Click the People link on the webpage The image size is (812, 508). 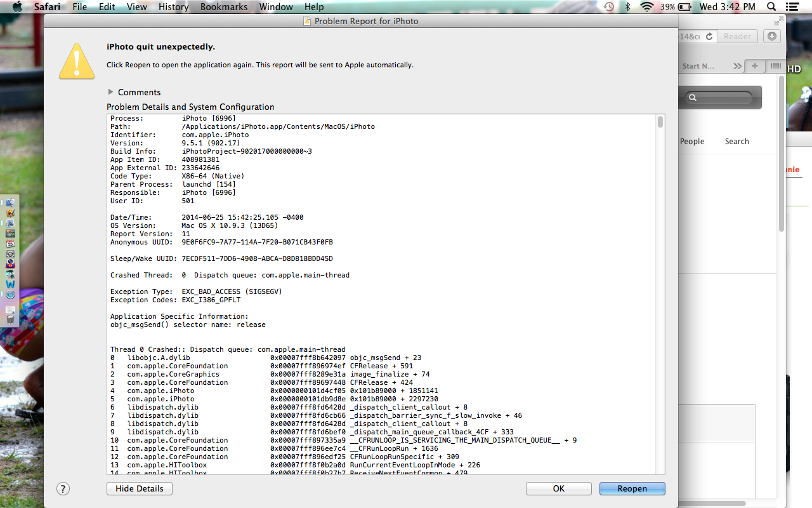pyautogui.click(x=691, y=142)
